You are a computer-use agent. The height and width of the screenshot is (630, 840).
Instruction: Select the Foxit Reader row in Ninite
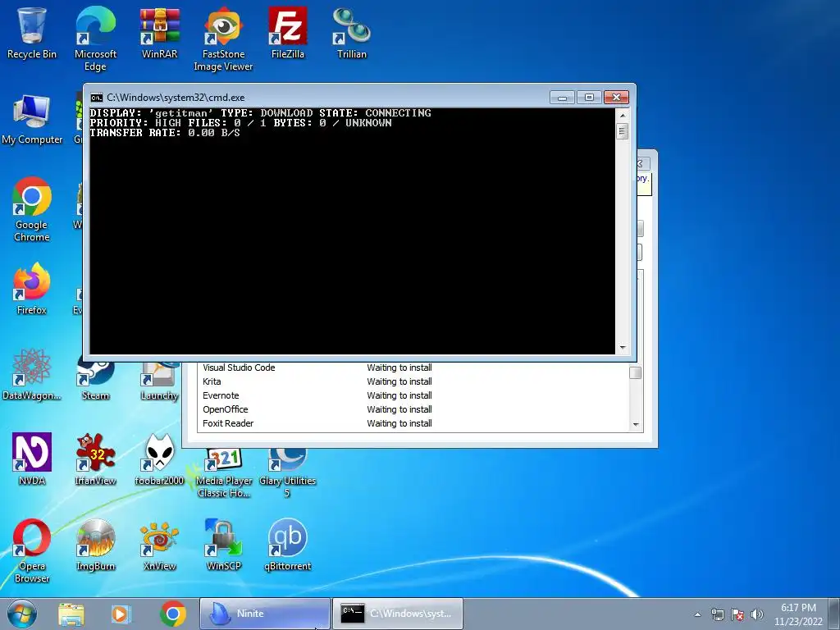(x=413, y=423)
